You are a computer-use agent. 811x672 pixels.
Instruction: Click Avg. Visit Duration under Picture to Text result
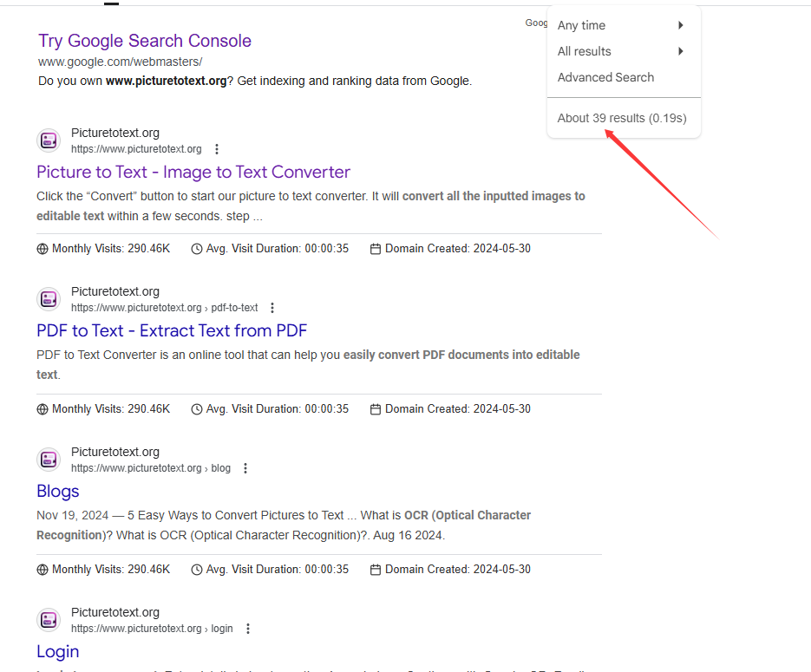coord(278,249)
